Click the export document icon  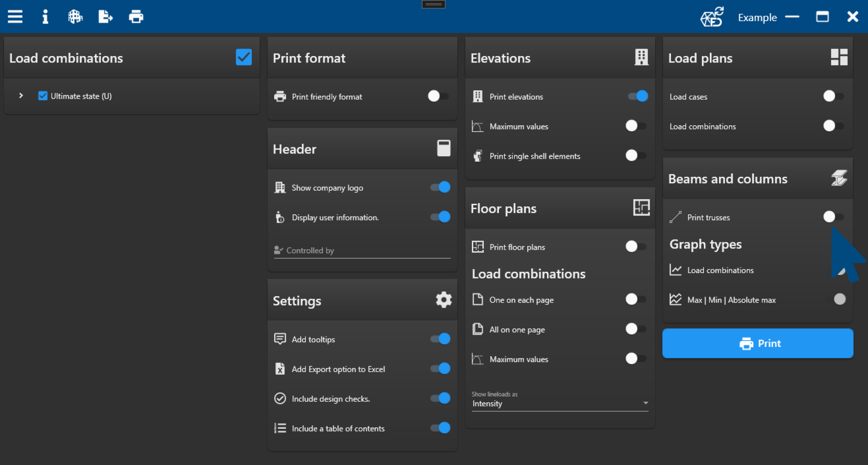[105, 17]
